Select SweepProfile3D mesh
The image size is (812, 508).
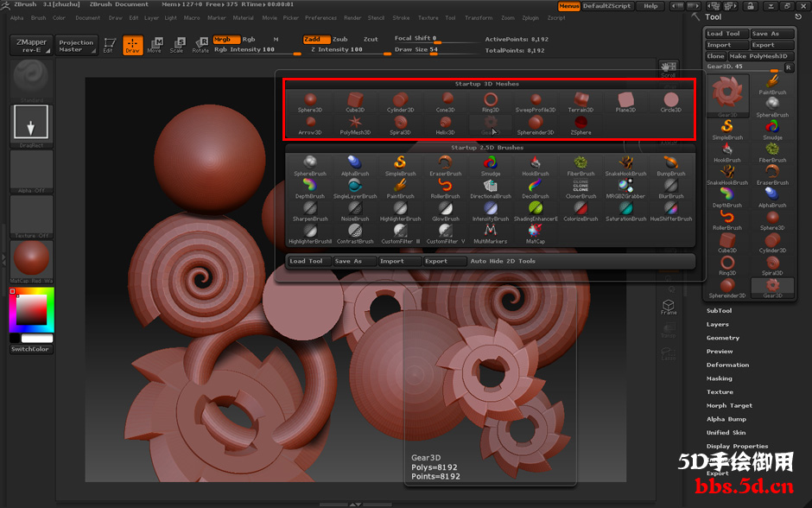536,102
